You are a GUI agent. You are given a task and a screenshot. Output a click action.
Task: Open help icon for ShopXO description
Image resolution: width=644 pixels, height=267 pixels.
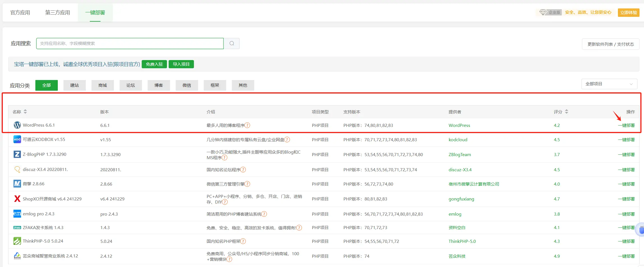(x=225, y=202)
